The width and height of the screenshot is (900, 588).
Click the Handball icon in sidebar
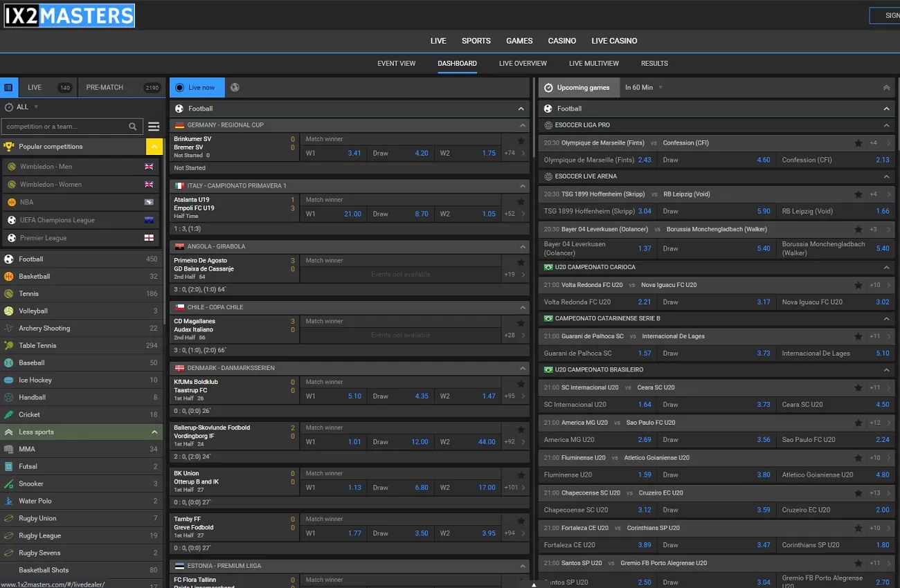[x=9, y=398]
